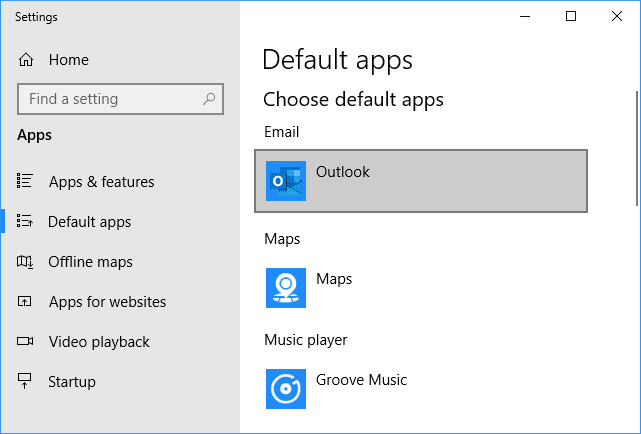Click the Video playback camera icon
The width and height of the screenshot is (641, 434).
25,341
